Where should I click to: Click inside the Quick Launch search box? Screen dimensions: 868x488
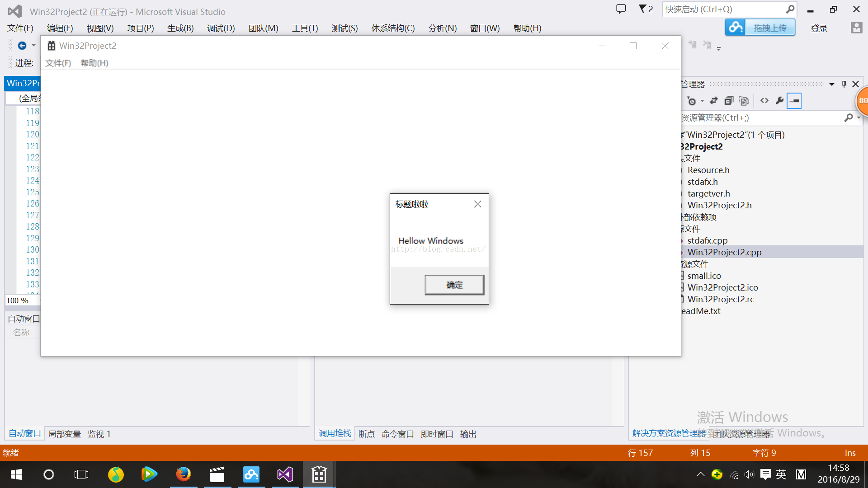(723, 9)
